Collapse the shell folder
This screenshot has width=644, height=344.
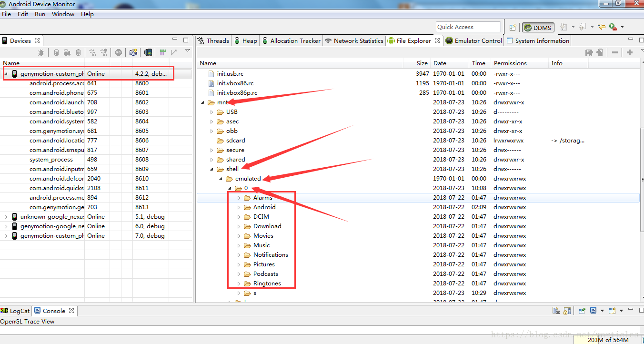click(x=212, y=169)
